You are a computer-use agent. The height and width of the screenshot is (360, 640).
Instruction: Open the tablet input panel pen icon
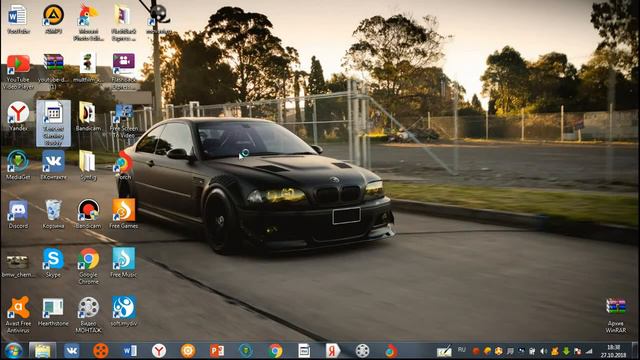click(444, 351)
